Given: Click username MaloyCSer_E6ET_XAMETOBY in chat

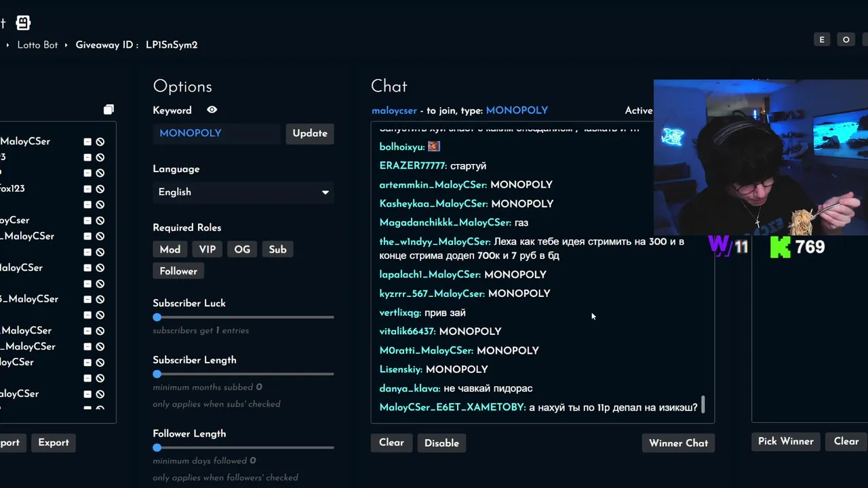Looking at the screenshot, I should (x=452, y=407).
